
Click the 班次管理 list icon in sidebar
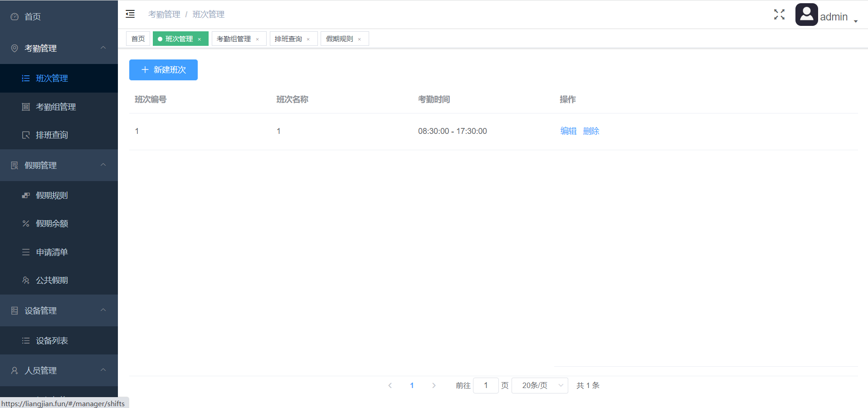pos(26,79)
